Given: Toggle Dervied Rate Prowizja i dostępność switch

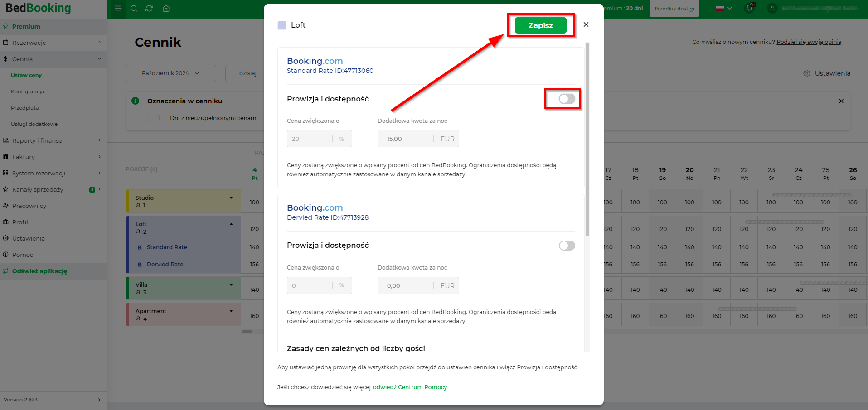Looking at the screenshot, I should point(567,246).
